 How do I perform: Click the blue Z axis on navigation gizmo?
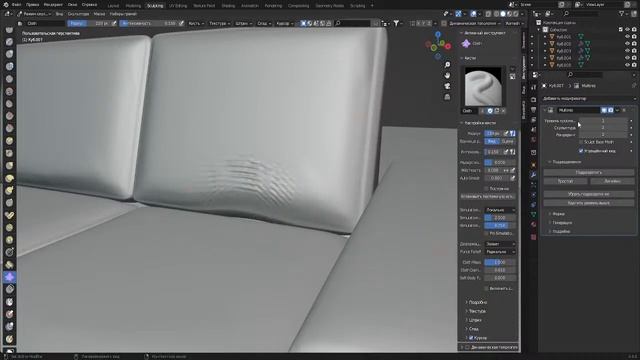coord(438,35)
